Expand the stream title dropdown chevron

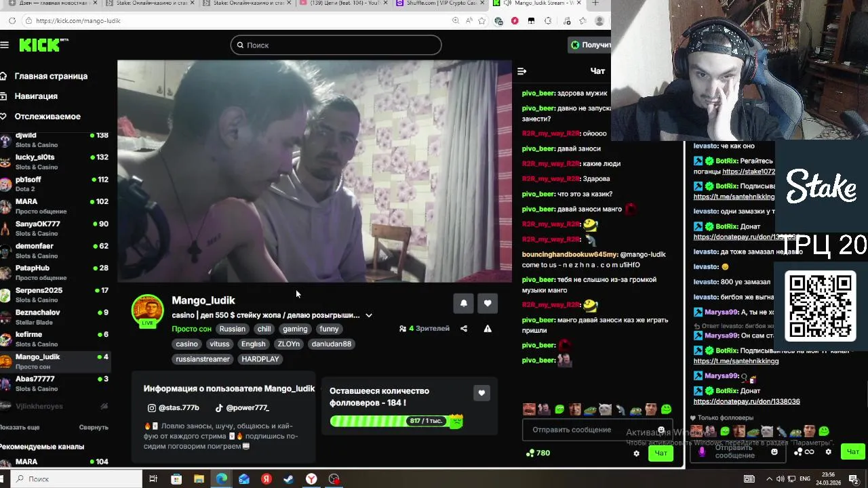pyautogui.click(x=368, y=315)
